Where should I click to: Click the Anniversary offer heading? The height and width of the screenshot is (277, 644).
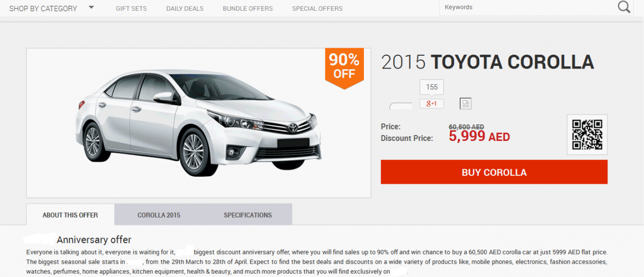(94, 239)
